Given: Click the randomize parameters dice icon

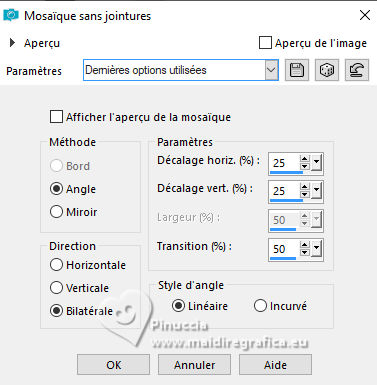Looking at the screenshot, I should tap(327, 70).
